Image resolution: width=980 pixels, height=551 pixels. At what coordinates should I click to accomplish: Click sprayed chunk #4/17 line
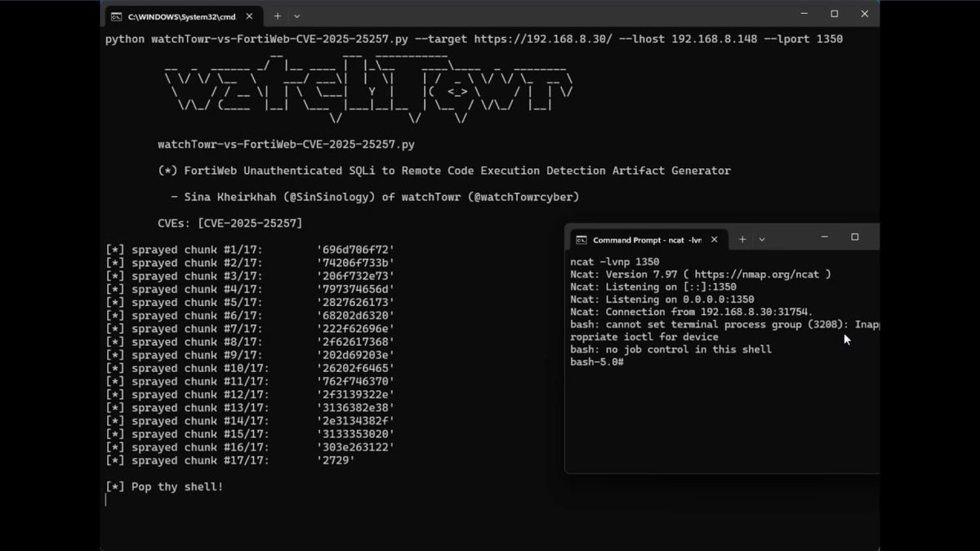pyautogui.click(x=250, y=289)
